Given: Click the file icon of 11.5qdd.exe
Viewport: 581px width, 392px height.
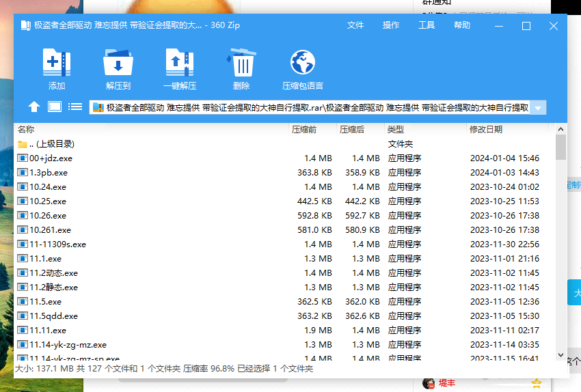Looking at the screenshot, I should click(x=23, y=316).
